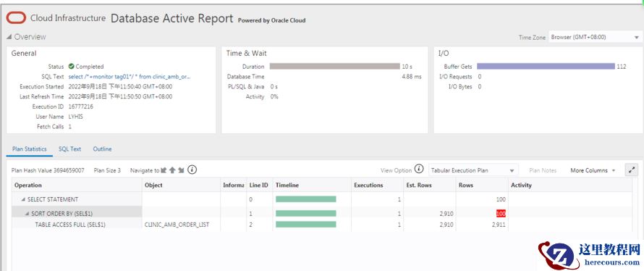The width and height of the screenshot is (644, 271).
Task: Switch to SQL Text tab
Action: click(x=69, y=149)
